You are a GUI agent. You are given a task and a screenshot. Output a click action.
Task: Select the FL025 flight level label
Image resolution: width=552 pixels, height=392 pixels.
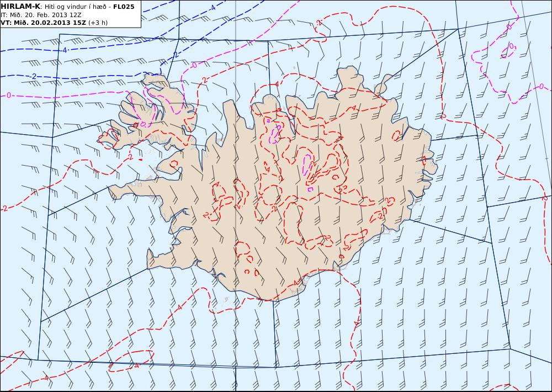coord(124,7)
